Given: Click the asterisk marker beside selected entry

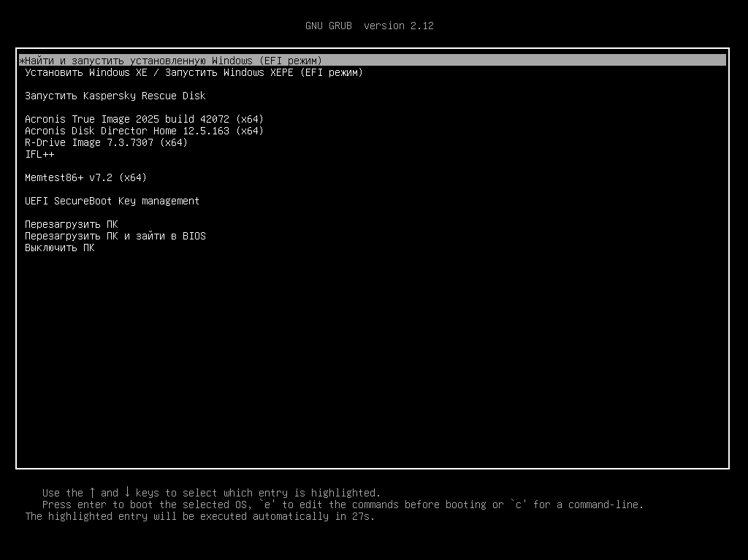Looking at the screenshot, I should point(22,61).
